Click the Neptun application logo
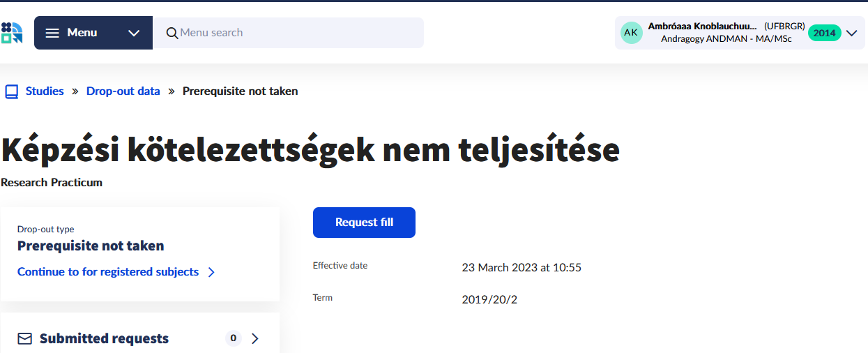The image size is (868, 353). pyautogui.click(x=12, y=33)
